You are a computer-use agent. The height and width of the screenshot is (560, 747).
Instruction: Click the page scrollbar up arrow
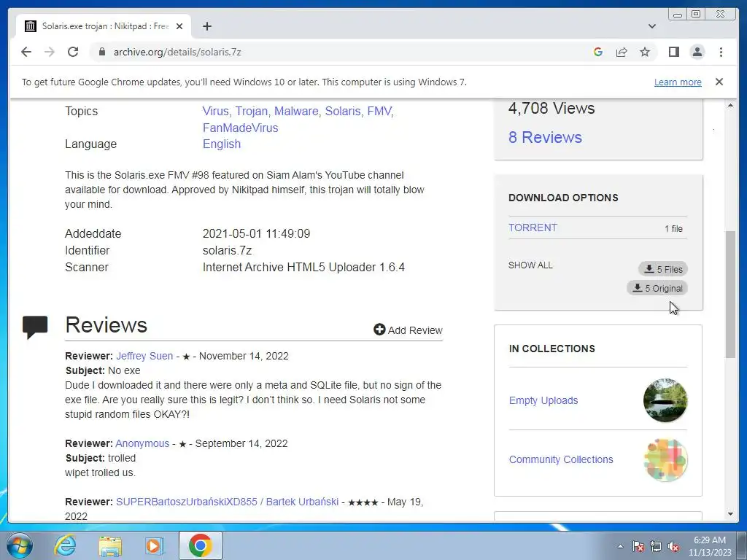[x=730, y=105]
